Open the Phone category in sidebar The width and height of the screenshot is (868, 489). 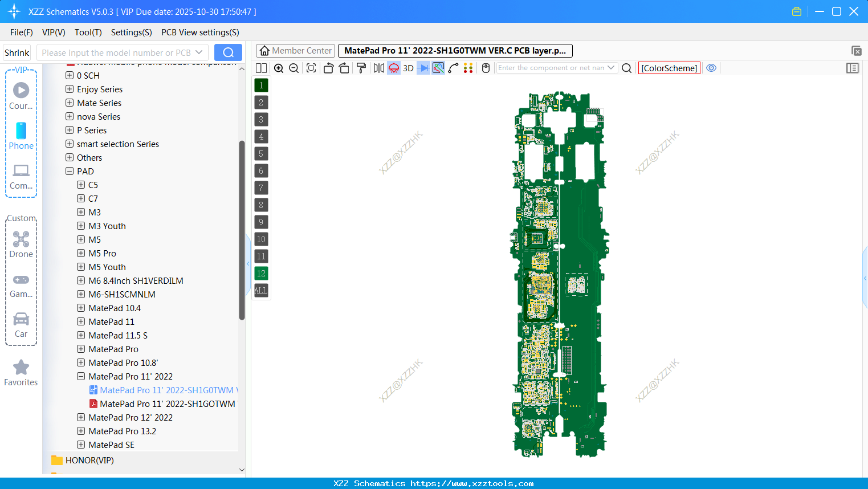[21, 136]
